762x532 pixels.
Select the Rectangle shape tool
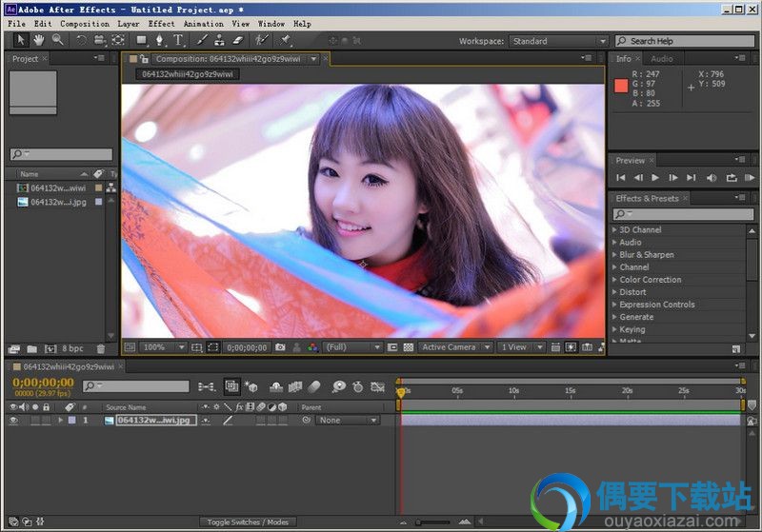tap(141, 40)
